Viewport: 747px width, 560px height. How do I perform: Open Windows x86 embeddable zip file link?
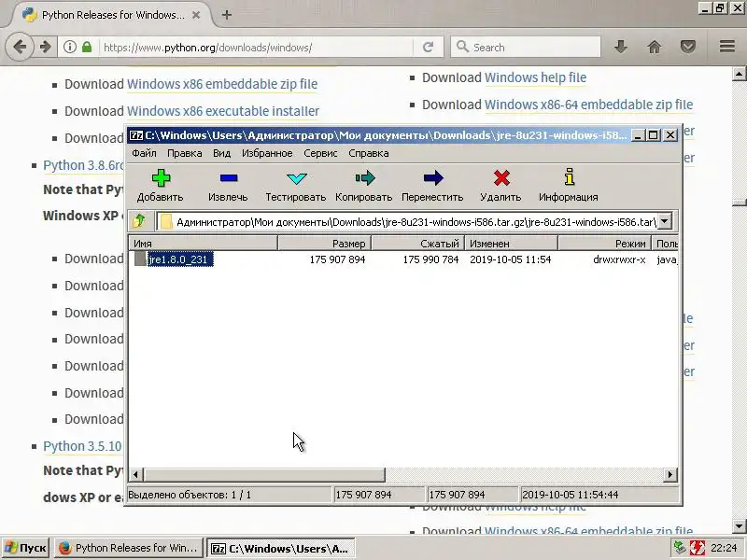coord(222,84)
